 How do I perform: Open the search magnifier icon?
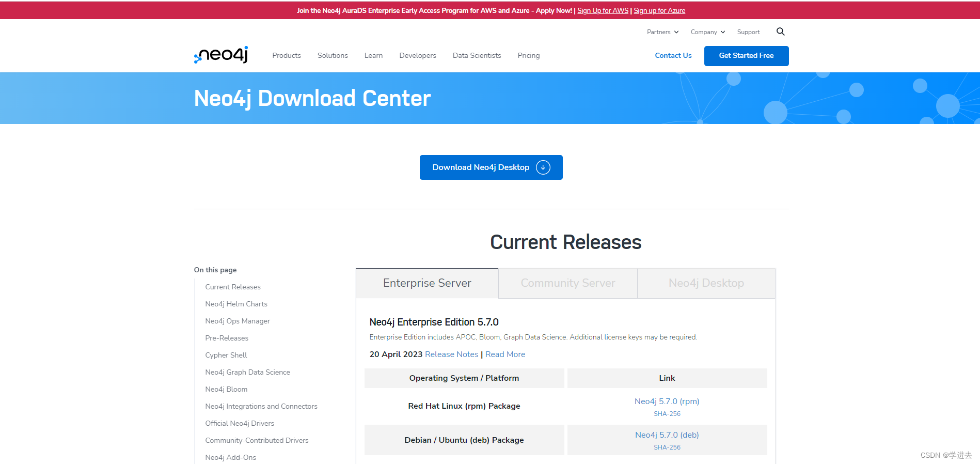click(780, 32)
